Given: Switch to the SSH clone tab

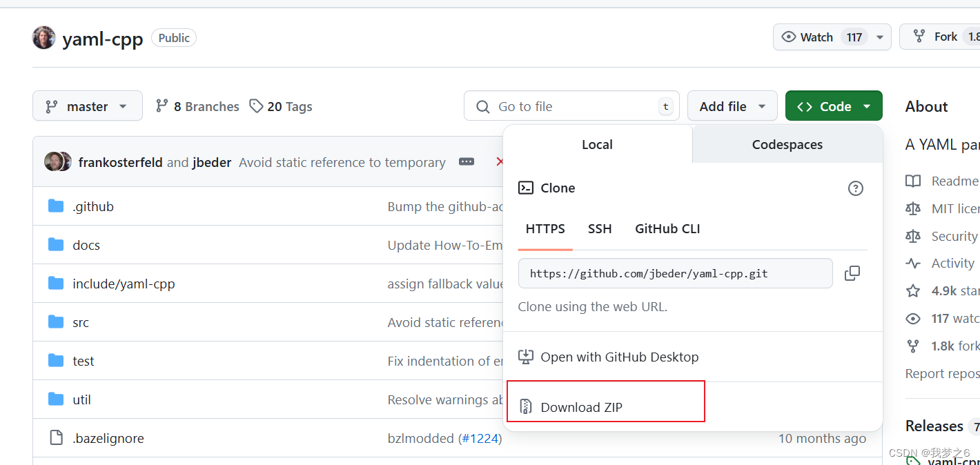Looking at the screenshot, I should point(600,228).
